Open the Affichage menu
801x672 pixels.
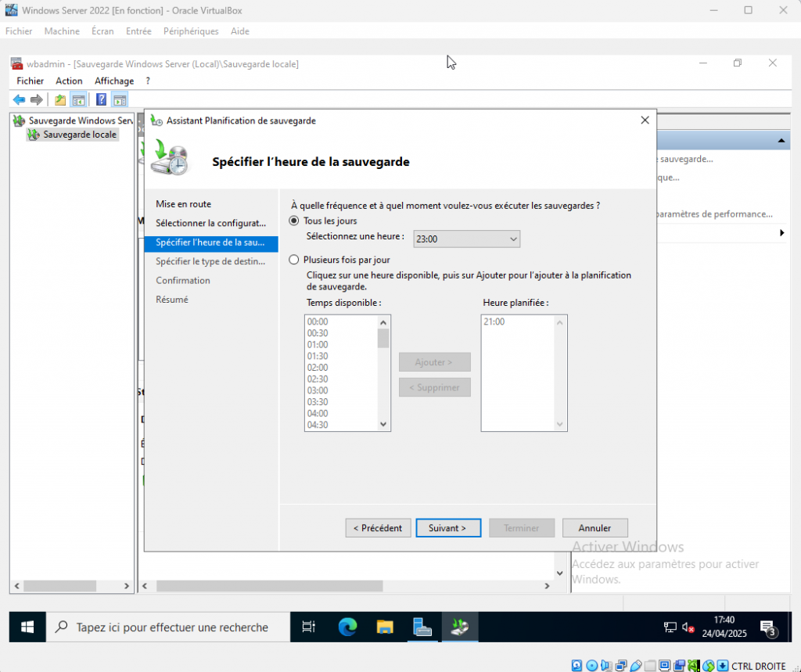(114, 81)
